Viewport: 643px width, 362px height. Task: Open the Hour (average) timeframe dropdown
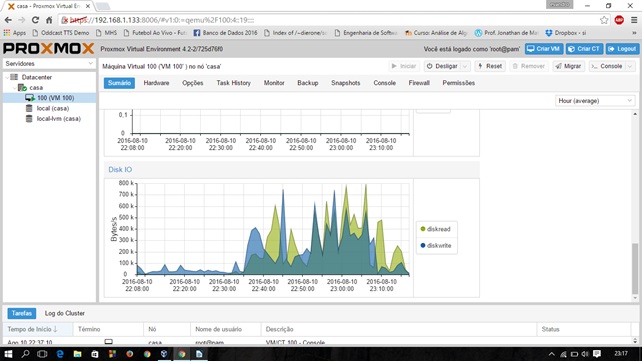pyautogui.click(x=595, y=100)
